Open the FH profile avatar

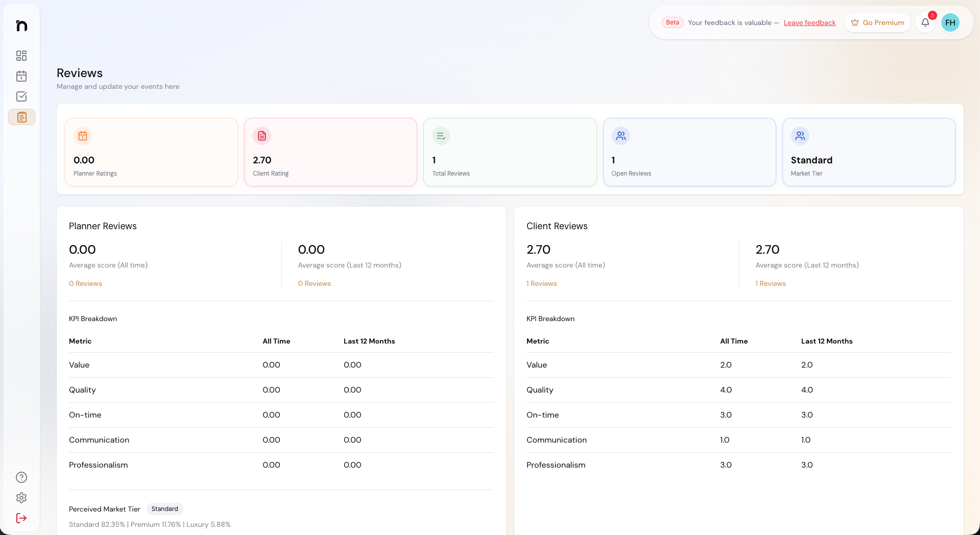(950, 22)
